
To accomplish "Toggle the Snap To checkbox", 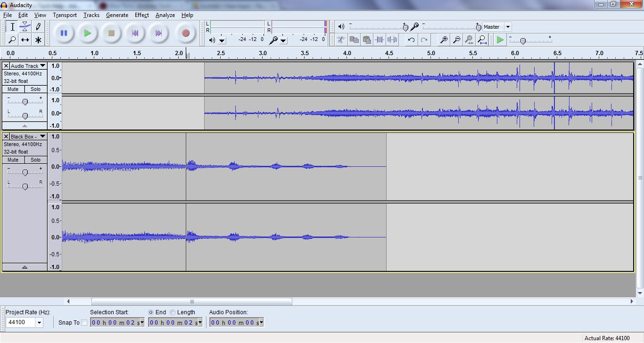I will [84, 323].
